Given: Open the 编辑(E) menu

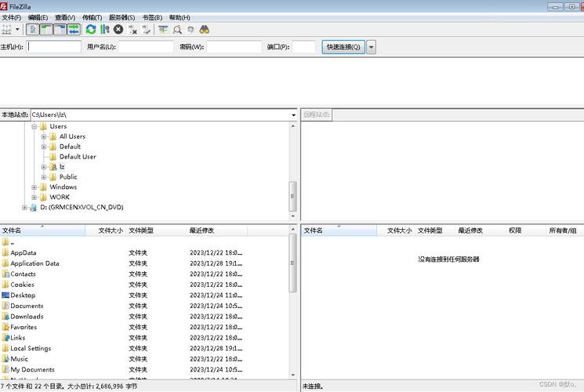Looking at the screenshot, I should (38, 17).
